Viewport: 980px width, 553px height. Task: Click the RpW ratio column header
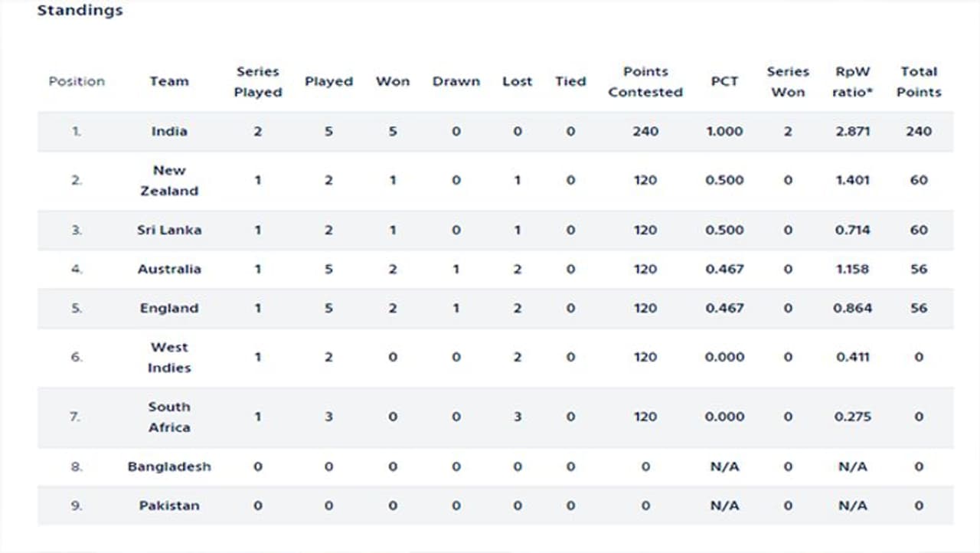(852, 82)
